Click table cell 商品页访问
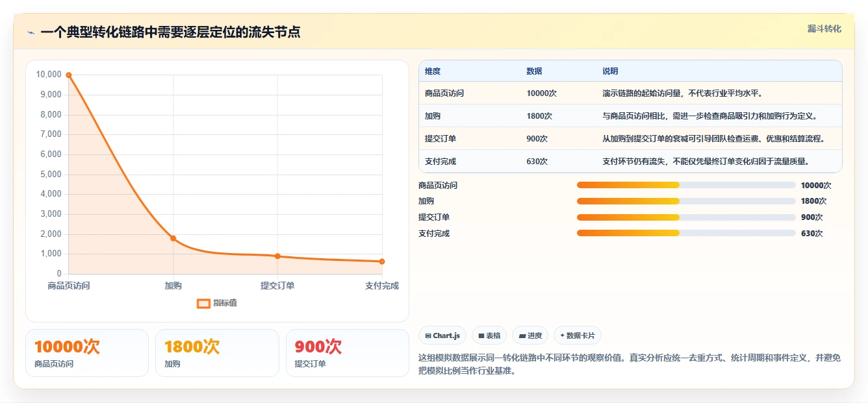This screenshot has height=403, width=868. pyautogui.click(x=444, y=93)
